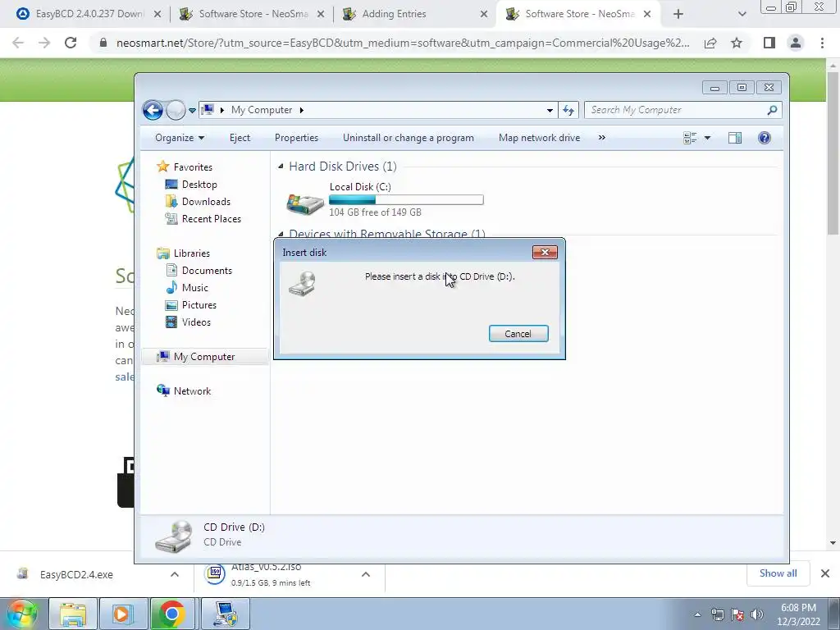Click Map network drive
The image size is (840, 630).
coord(539,138)
